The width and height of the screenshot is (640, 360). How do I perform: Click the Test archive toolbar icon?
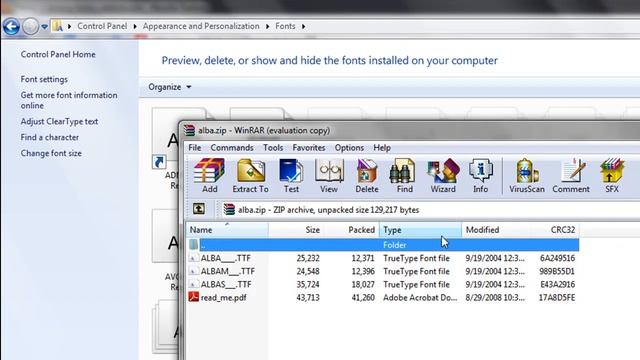[x=291, y=176]
